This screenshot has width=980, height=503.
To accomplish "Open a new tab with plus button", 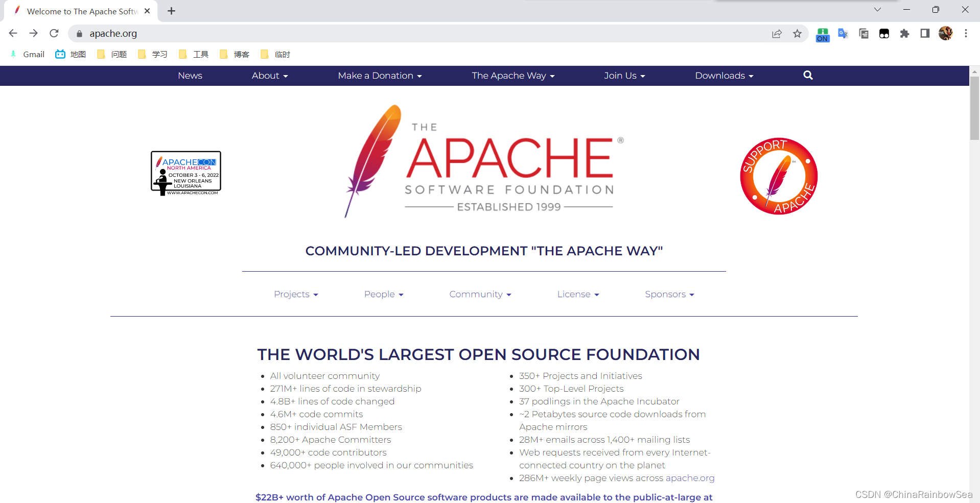I will (x=172, y=11).
